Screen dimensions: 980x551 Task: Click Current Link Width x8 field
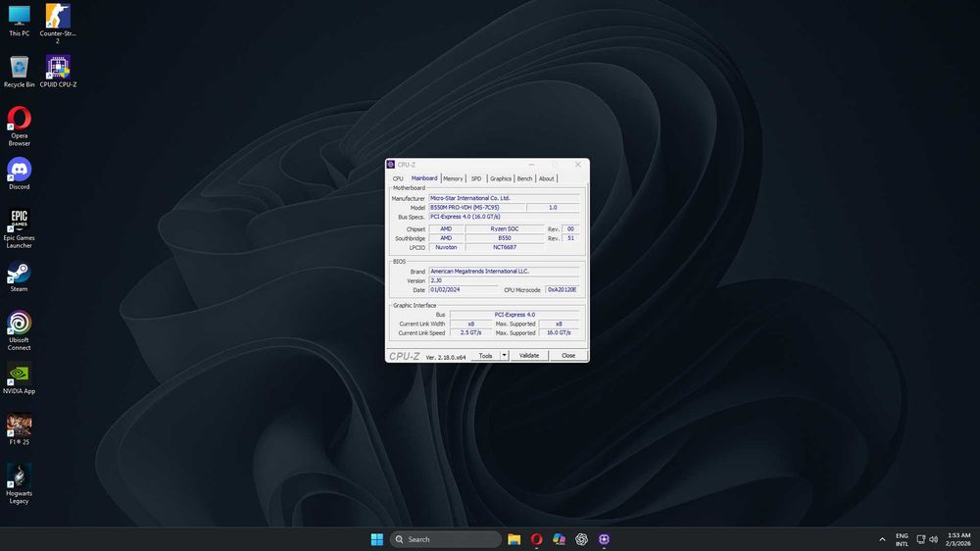click(x=470, y=324)
